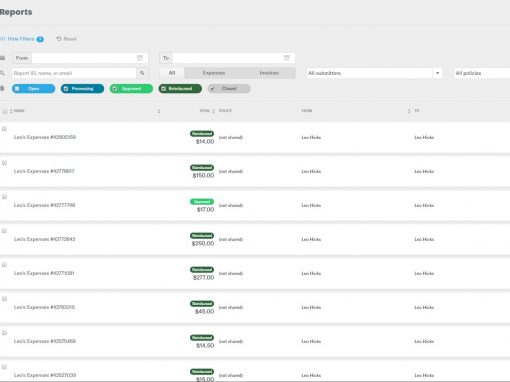Check the box for the $14.50 report row

click(x=4, y=333)
